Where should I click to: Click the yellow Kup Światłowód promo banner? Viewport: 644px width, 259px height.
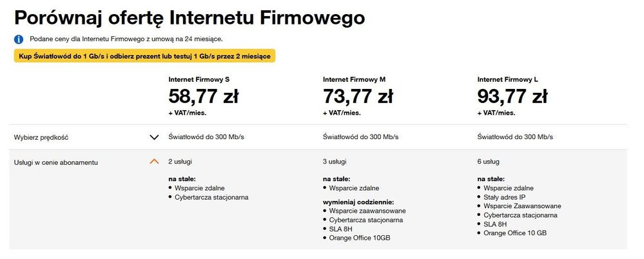coord(145,56)
